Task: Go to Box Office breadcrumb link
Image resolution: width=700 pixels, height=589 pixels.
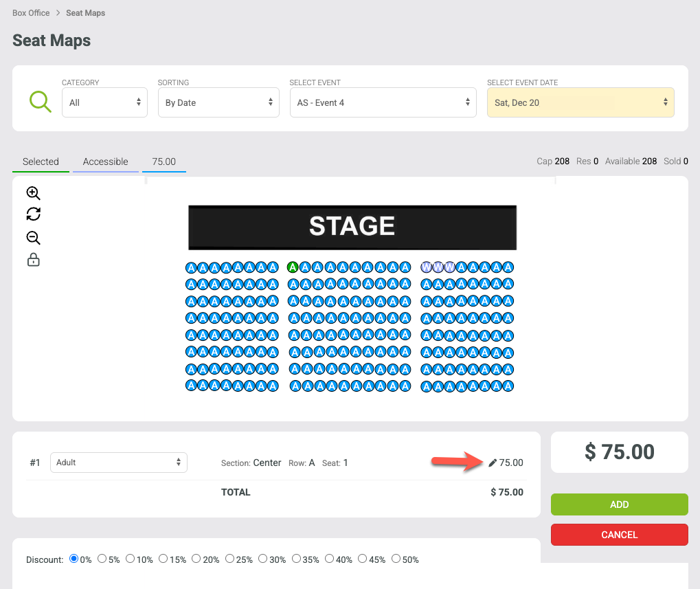Action: (31, 13)
